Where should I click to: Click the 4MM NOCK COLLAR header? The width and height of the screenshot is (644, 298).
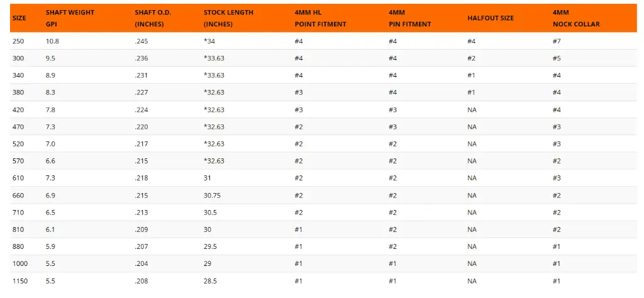(576, 18)
